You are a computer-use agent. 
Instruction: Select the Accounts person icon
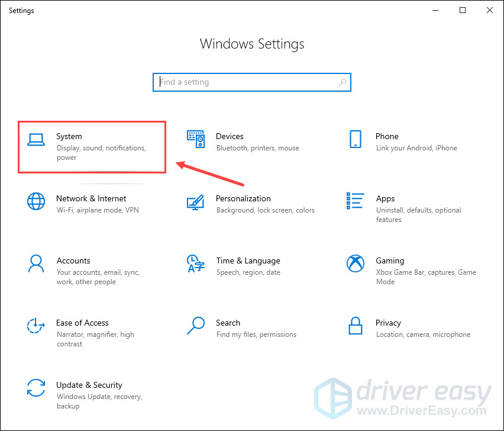(36, 263)
